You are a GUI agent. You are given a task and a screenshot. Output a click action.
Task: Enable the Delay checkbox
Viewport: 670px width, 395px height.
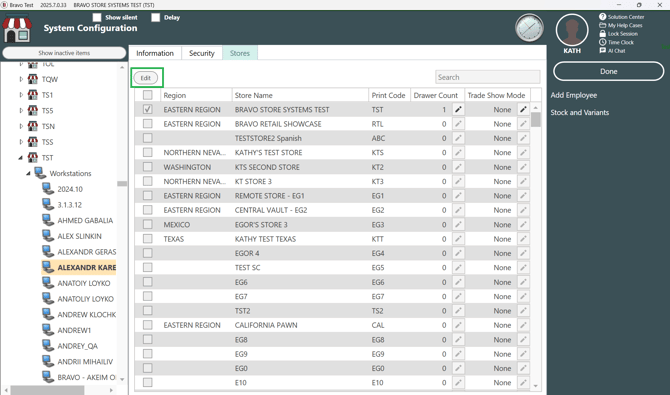(x=156, y=18)
